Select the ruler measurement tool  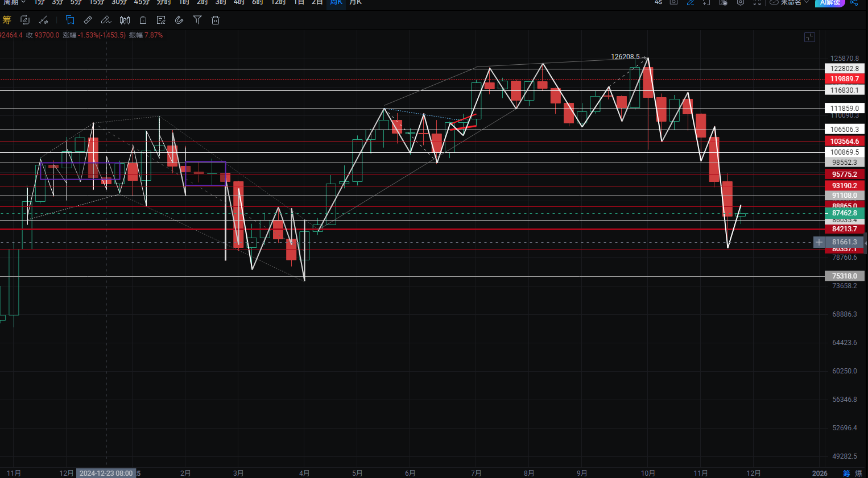click(88, 20)
